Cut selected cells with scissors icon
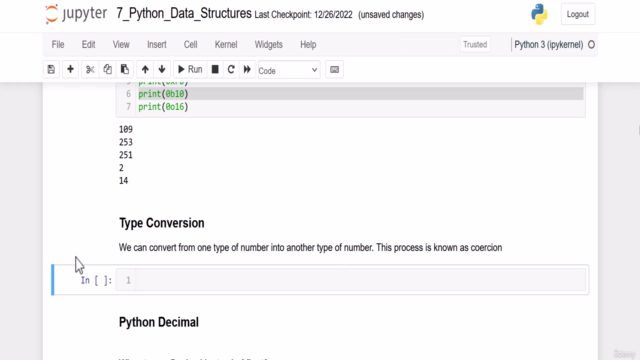 [90, 70]
